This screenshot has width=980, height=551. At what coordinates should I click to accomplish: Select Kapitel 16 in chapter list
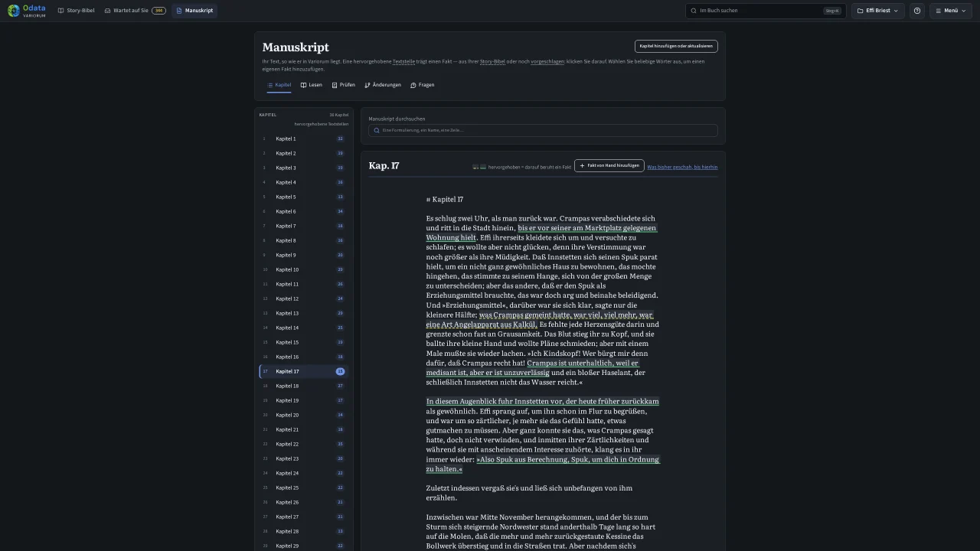[304, 357]
